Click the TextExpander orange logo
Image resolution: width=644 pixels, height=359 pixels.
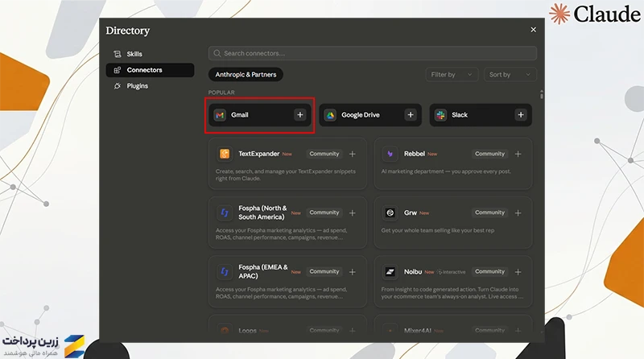[225, 154]
